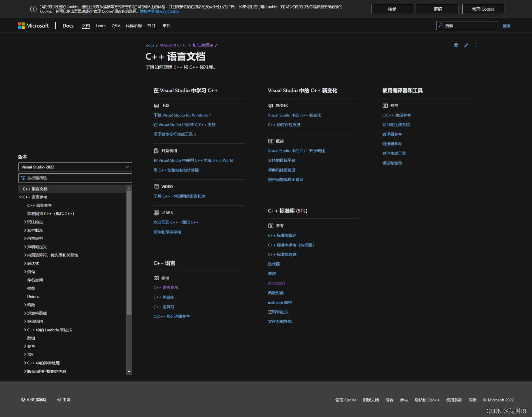Click the globe language icon near title

[456, 45]
